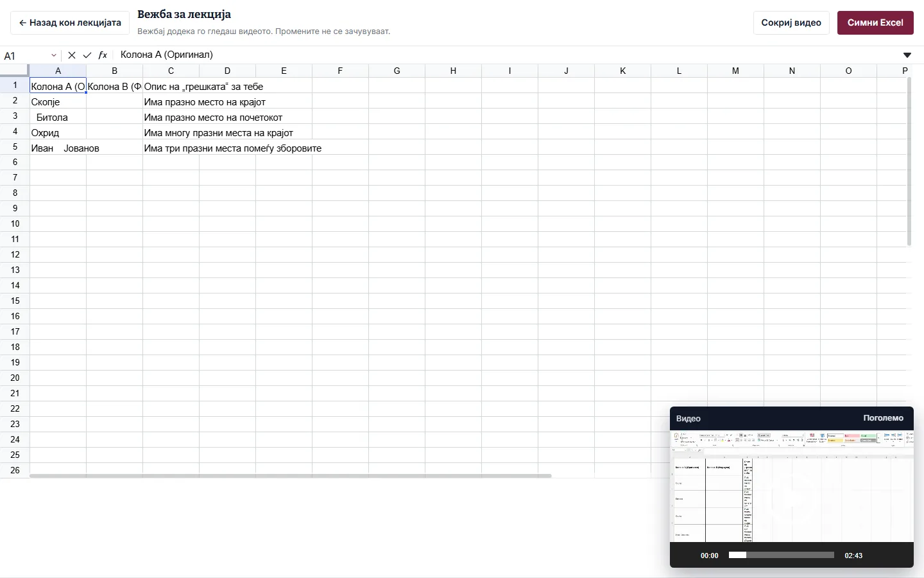Viewport: 924px width, 578px height.
Task: Select cell containing 'Иван Јованов'
Action: point(58,148)
